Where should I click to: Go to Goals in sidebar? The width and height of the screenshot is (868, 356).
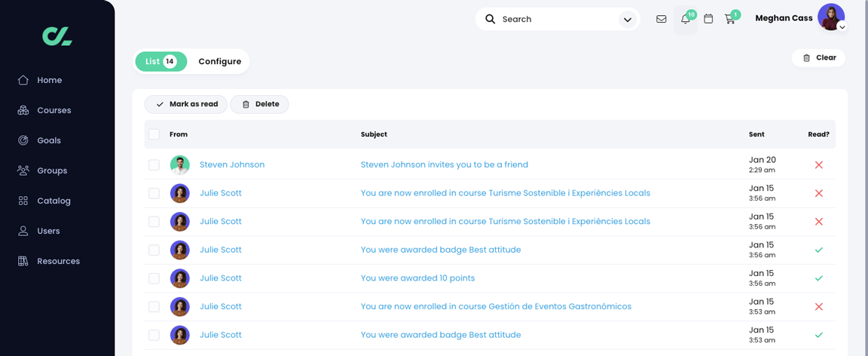click(39, 140)
